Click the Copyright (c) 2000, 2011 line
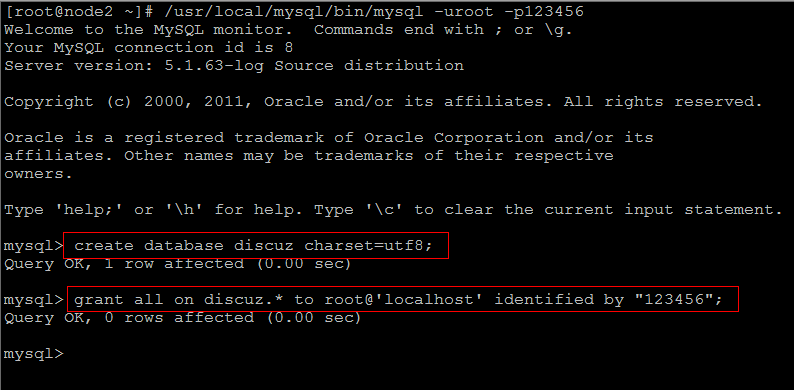This screenshot has height=390, width=794. [x=383, y=102]
